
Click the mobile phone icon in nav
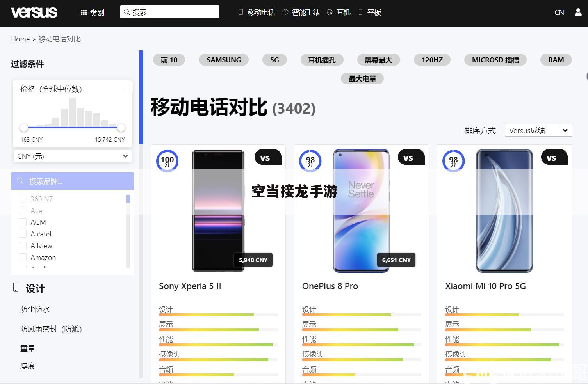(x=241, y=12)
